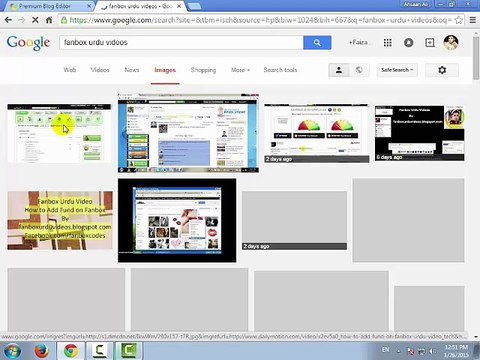Screen dimensions: 480x360
Task: Open the large Fanbox profile screenshot thumbnail
Action: [188, 133]
